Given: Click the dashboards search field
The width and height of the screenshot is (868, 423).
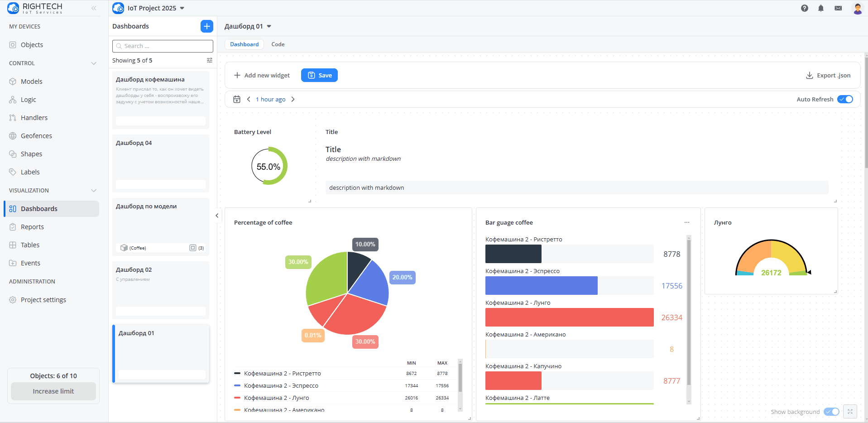Looking at the screenshot, I should [x=162, y=46].
